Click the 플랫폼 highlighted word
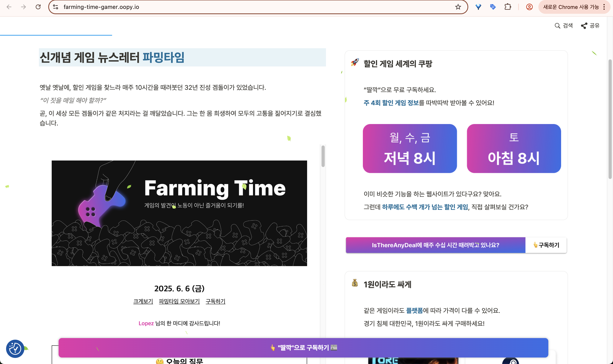 point(414,310)
